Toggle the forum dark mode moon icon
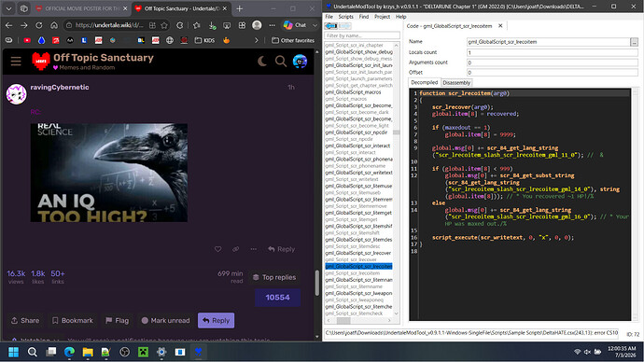 pos(262,62)
